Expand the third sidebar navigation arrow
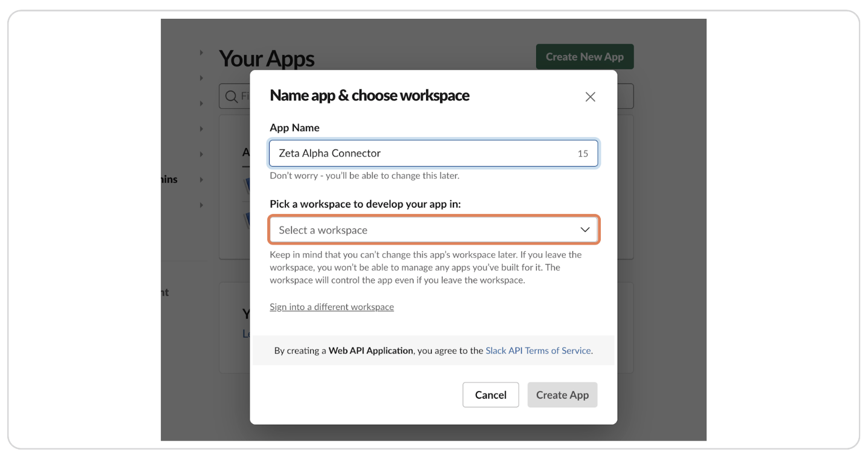Viewport: 868px width, 458px height. coord(201,103)
